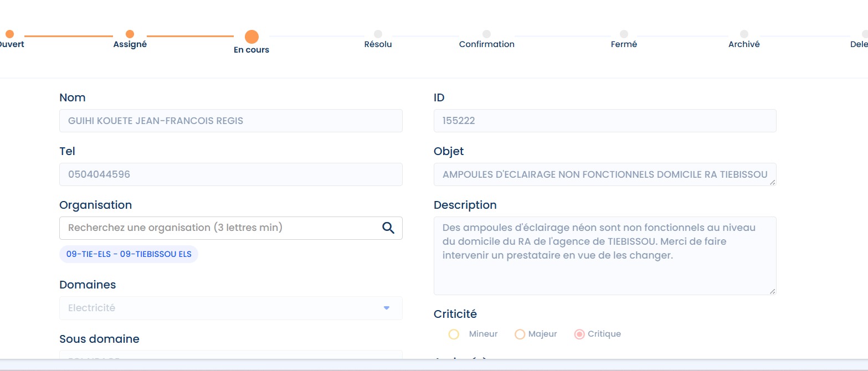The width and height of the screenshot is (868, 371).
Task: Click the Objet field resize handle
Action: 772,182
